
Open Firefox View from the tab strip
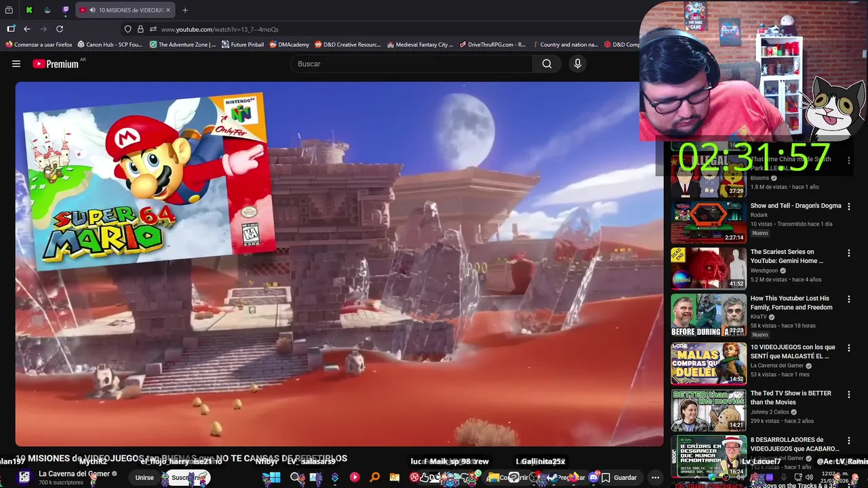point(9,10)
